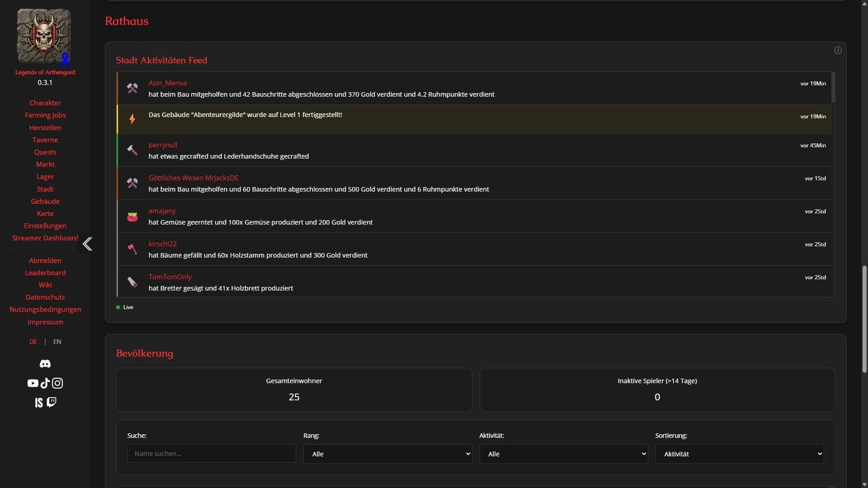Open the Sortierung dropdown
Screen dimensions: 868x488
[x=739, y=454]
